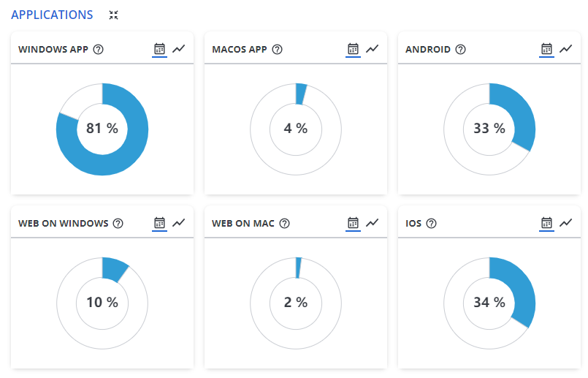Switch macOS App to calendar view
The image size is (588, 378).
click(353, 49)
